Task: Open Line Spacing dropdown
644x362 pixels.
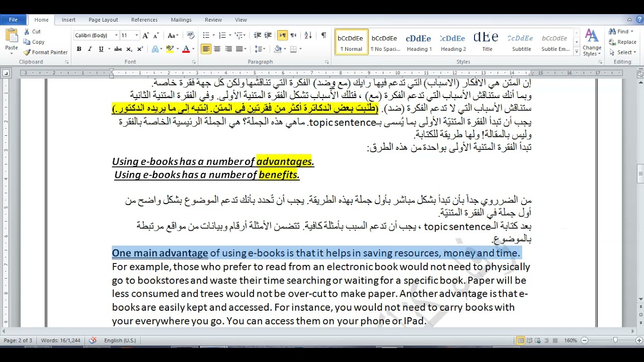Action: 260,49
